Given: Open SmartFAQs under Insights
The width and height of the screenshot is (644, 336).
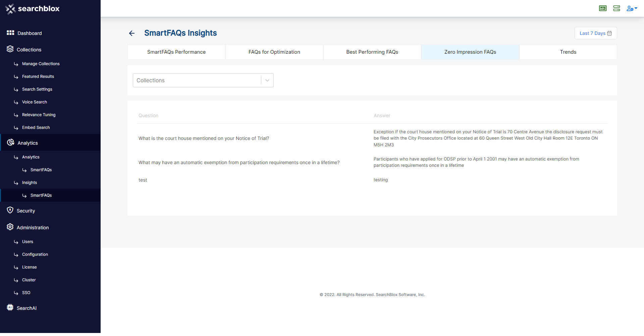Looking at the screenshot, I should coord(41,195).
